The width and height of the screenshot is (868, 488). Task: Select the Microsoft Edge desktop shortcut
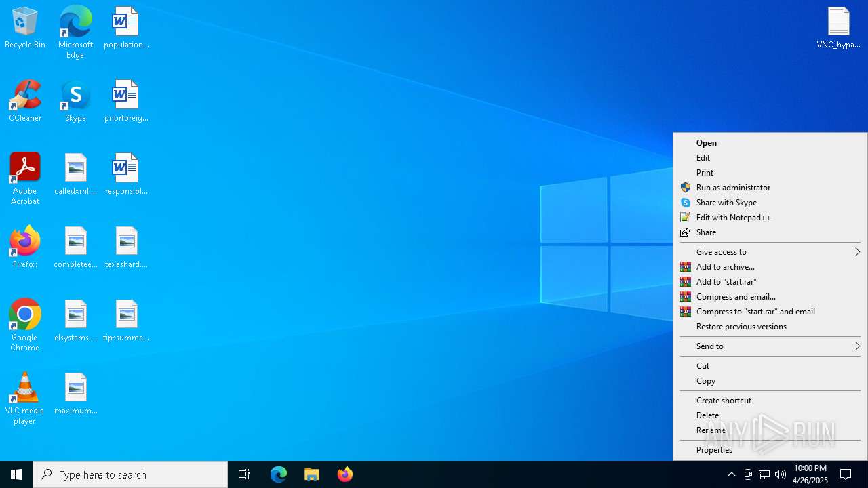click(75, 33)
